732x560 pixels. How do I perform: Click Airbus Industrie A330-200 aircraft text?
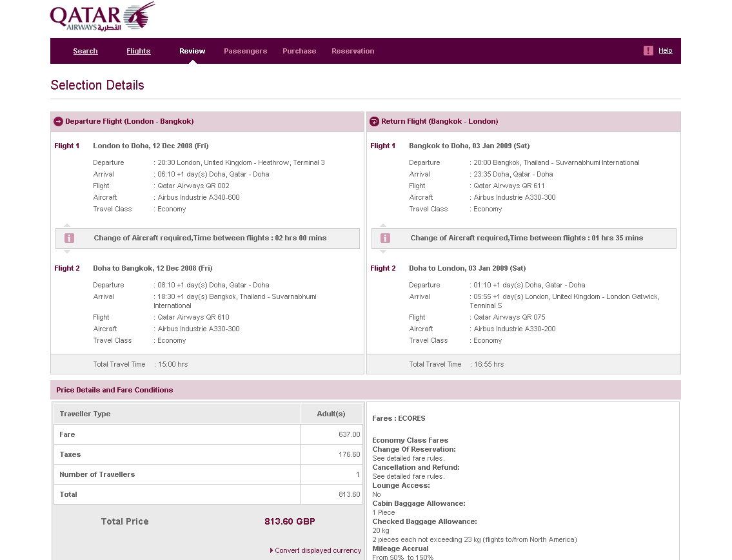[515, 329]
